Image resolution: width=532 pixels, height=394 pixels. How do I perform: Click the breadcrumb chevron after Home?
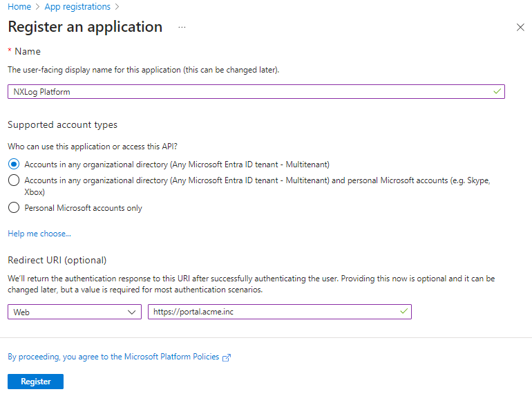click(x=37, y=7)
